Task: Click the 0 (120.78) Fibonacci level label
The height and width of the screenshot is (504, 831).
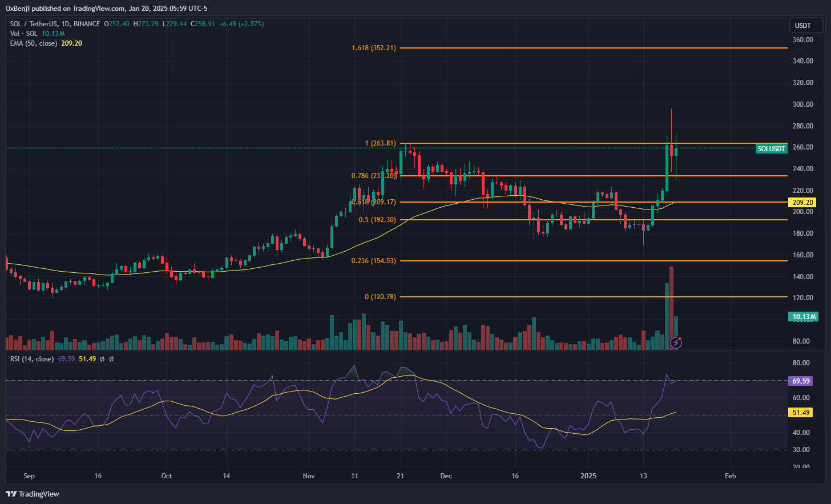Action: (x=380, y=297)
